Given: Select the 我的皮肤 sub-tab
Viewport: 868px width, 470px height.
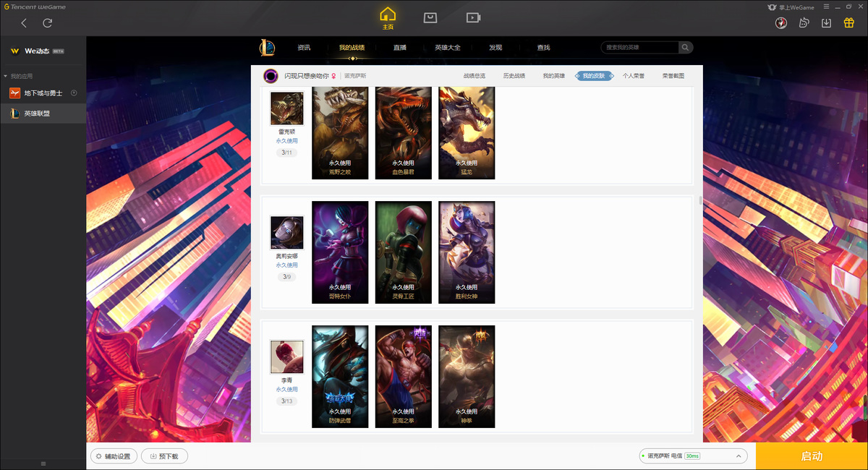Looking at the screenshot, I should tap(594, 76).
